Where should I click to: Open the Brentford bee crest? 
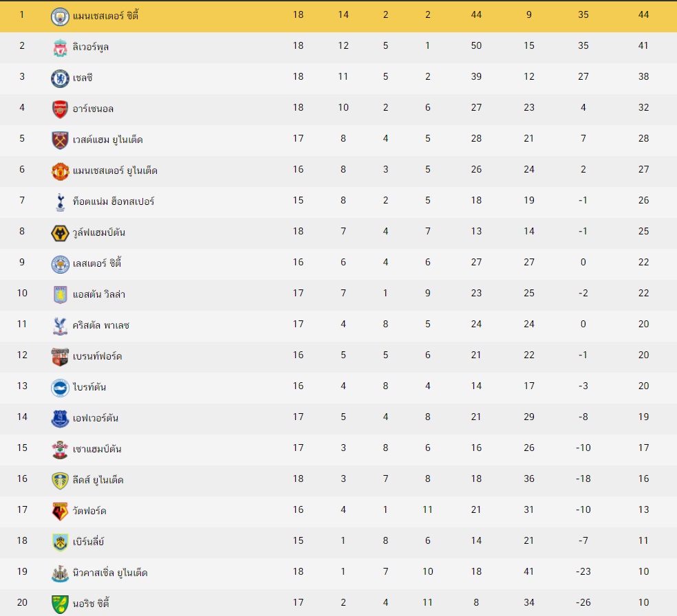[60, 357]
